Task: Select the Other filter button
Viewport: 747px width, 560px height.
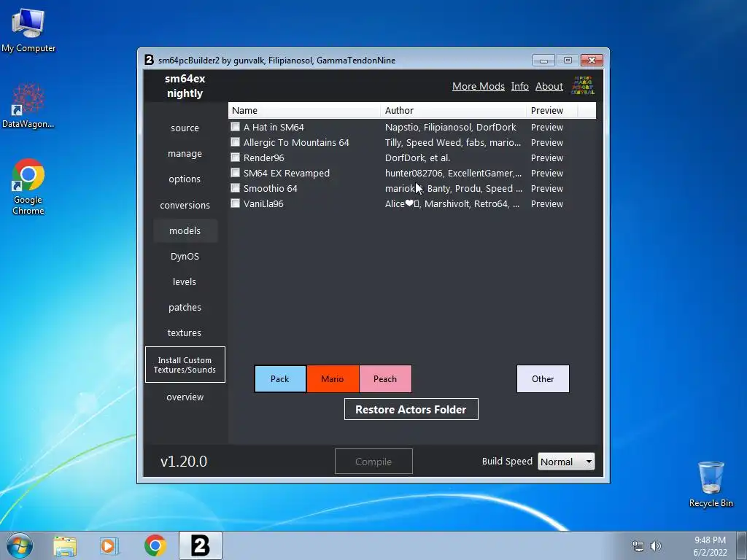Action: [543, 379]
